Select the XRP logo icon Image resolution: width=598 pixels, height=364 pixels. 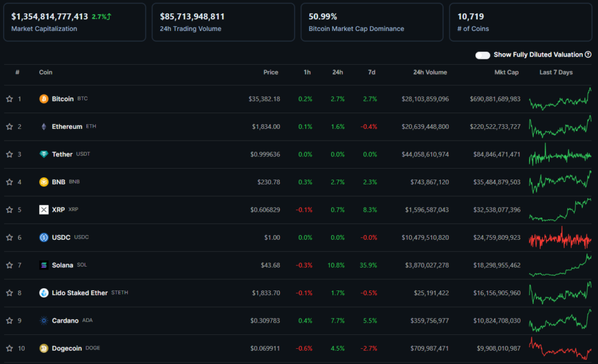[44, 209]
